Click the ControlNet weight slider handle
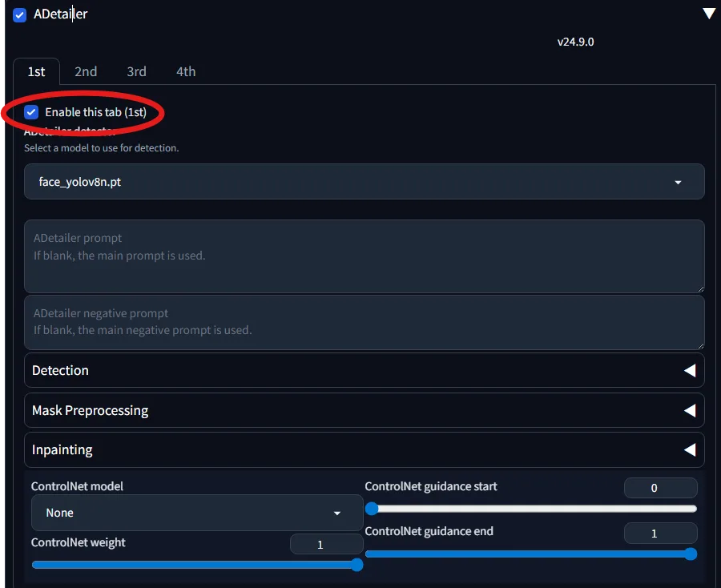721x588 pixels. click(357, 565)
